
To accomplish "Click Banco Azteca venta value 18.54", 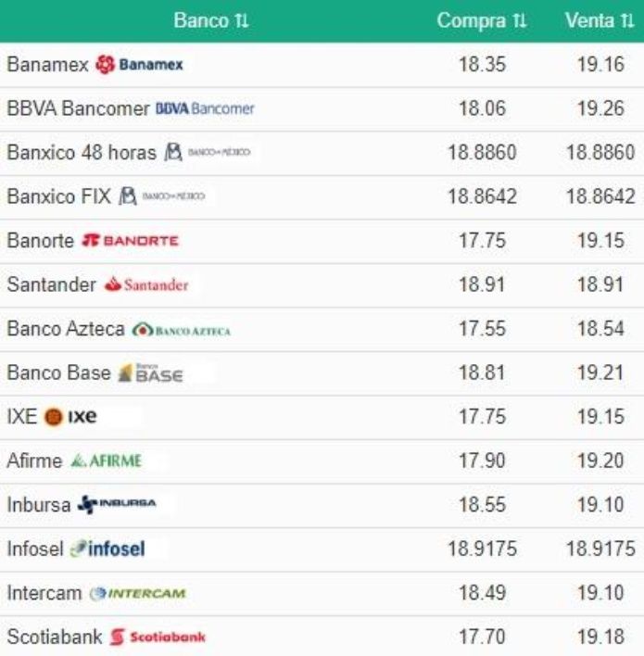I will tap(600, 328).
